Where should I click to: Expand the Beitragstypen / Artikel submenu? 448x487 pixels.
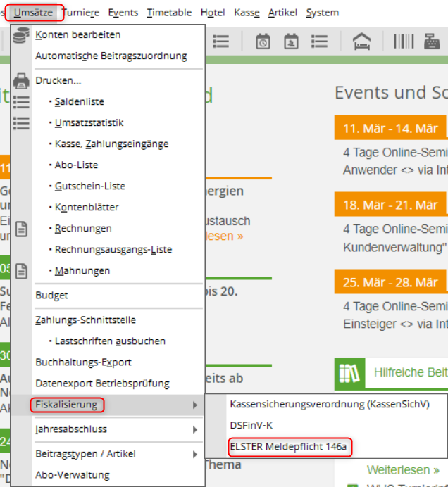point(195,454)
